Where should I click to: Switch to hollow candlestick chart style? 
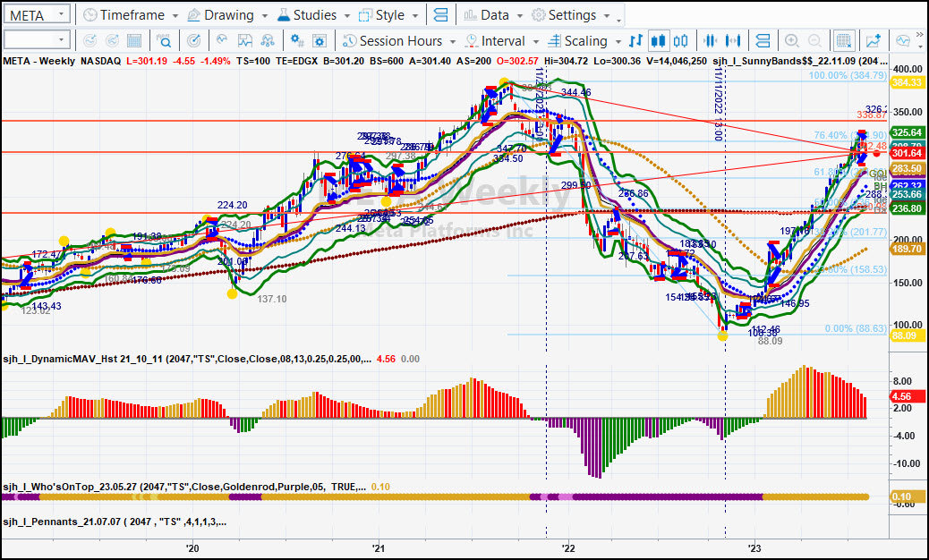pyautogui.click(x=681, y=41)
